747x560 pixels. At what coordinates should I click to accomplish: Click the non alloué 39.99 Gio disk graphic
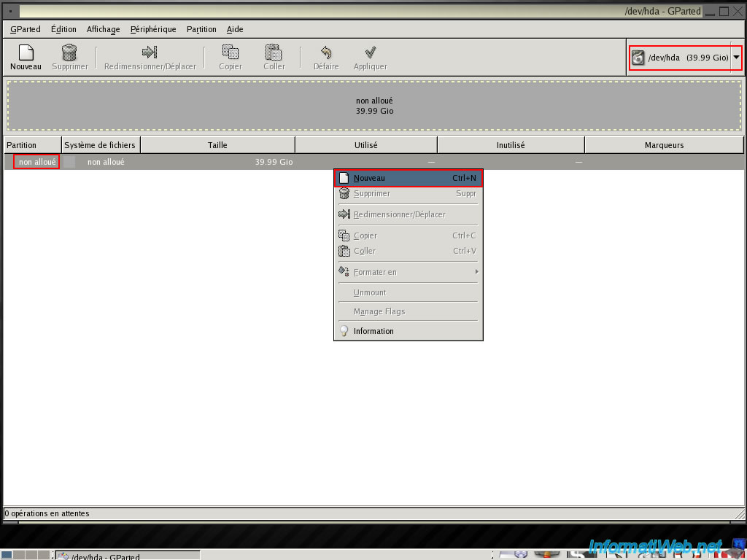pos(374,106)
